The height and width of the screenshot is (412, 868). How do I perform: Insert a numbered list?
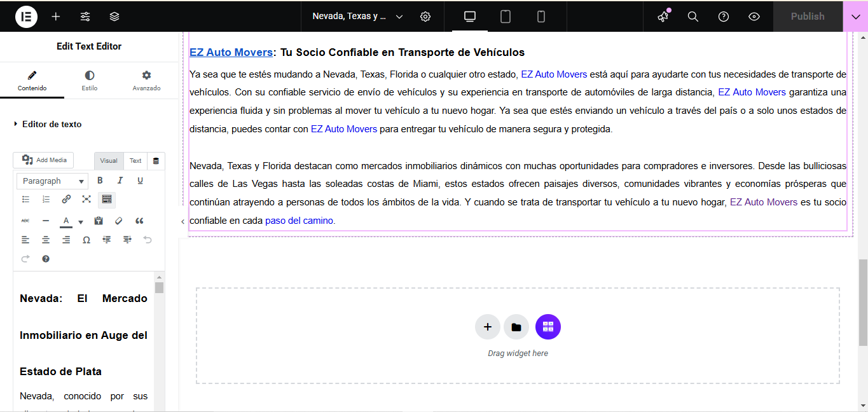click(46, 199)
